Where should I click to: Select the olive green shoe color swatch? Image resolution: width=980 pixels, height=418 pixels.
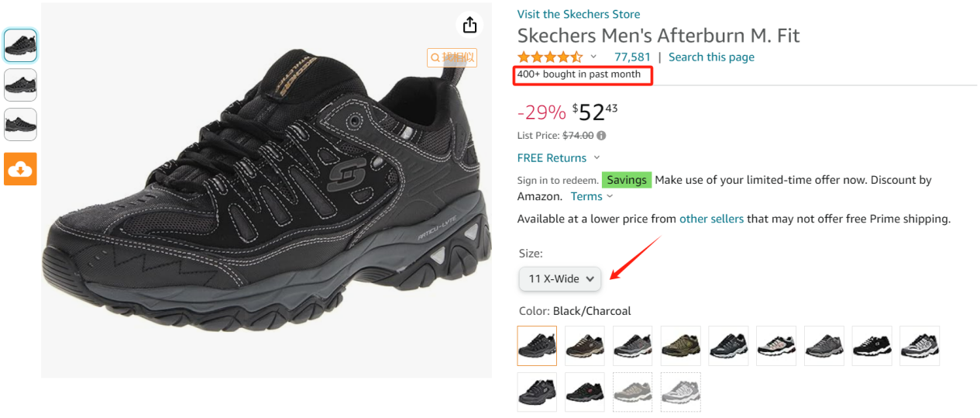click(x=681, y=346)
